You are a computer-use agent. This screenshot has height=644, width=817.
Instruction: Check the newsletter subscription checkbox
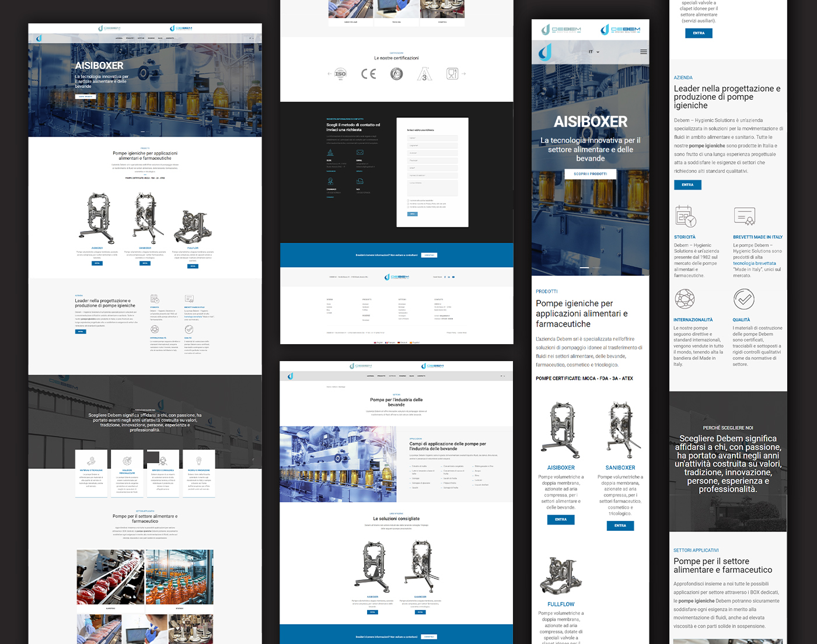(x=408, y=201)
